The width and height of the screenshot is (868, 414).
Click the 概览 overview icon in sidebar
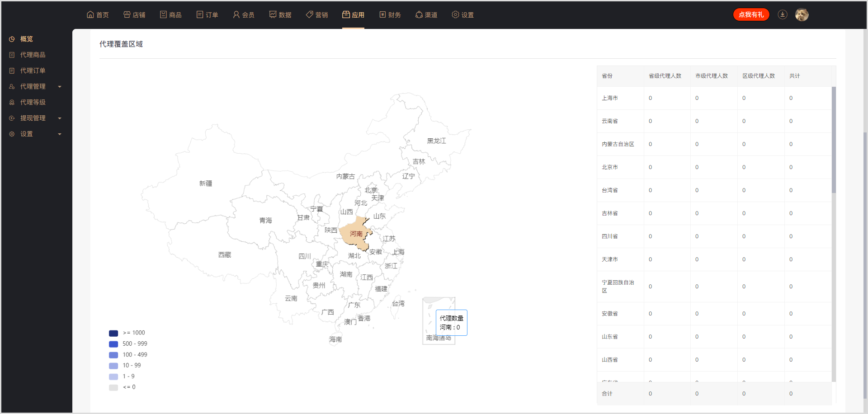[x=12, y=39]
